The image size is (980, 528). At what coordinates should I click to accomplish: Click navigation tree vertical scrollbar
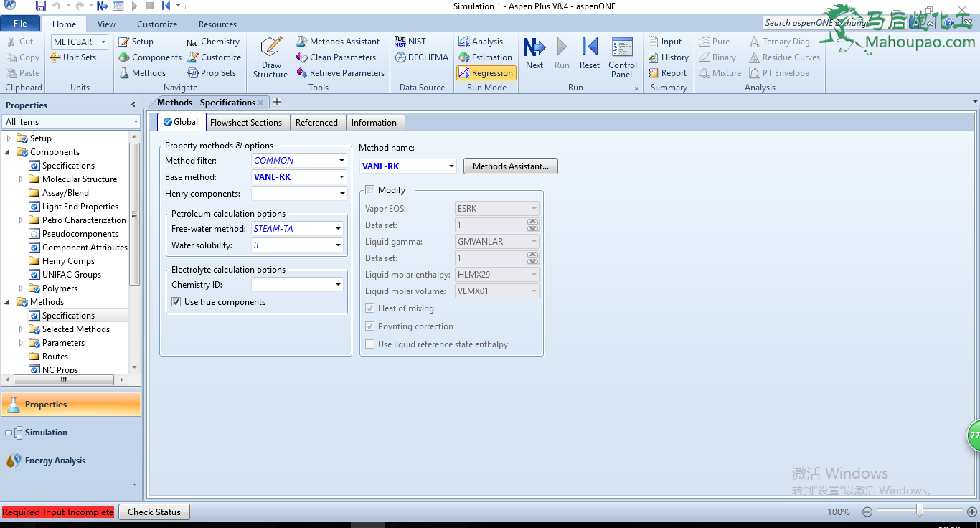pos(134,214)
